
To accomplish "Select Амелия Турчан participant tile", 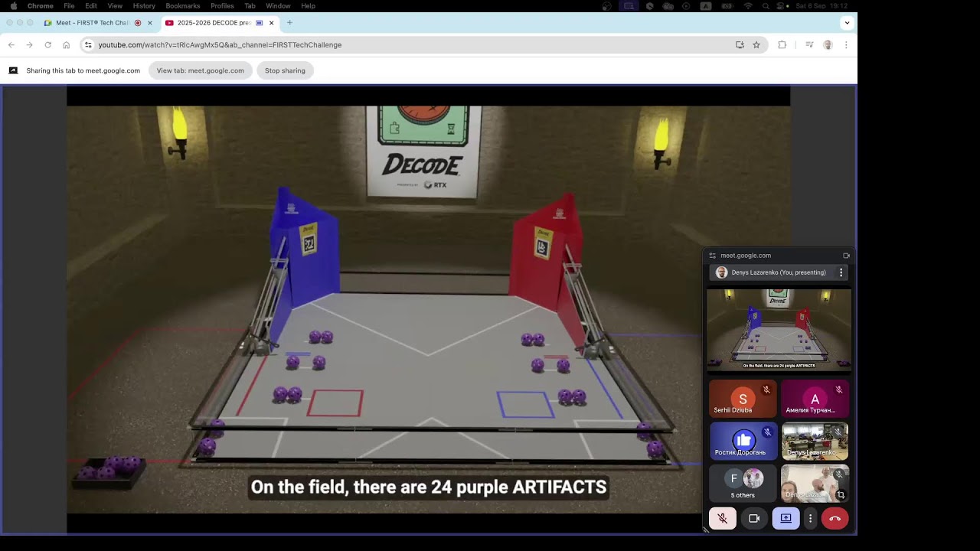I will [x=815, y=399].
